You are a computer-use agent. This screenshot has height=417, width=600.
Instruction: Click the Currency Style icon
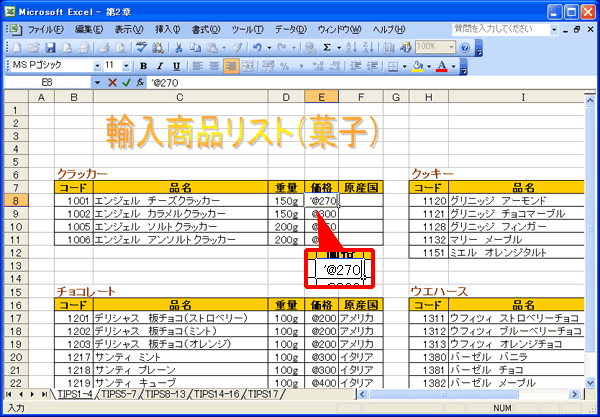tap(268, 66)
